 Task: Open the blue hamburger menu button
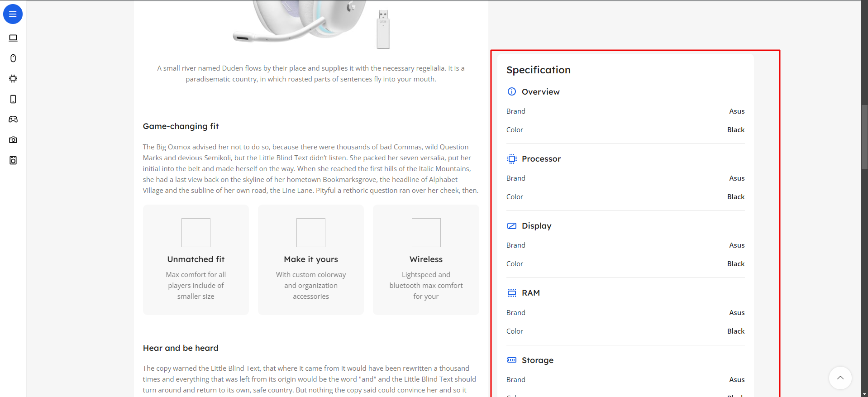click(13, 14)
